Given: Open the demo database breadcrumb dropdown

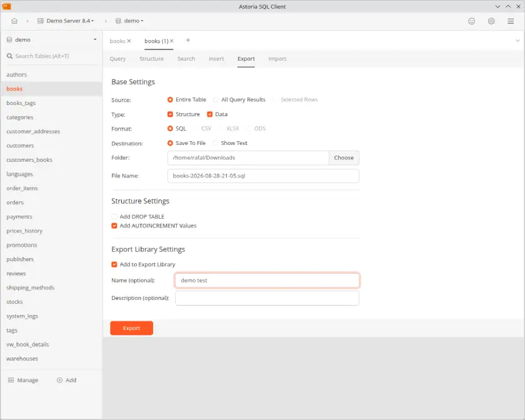Looking at the screenshot, I should (x=129, y=21).
